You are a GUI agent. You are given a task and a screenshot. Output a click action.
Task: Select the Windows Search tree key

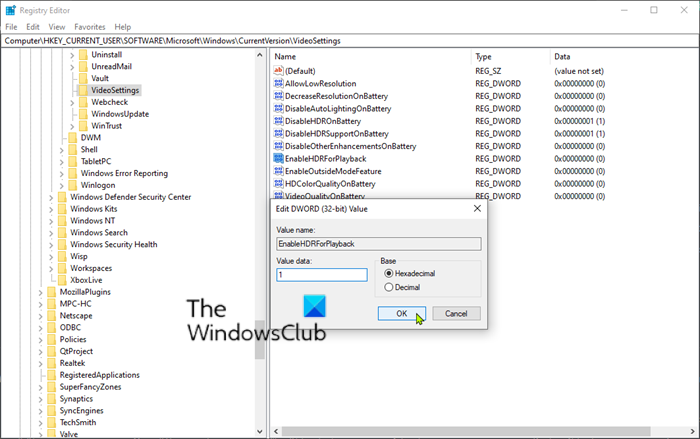pyautogui.click(x=99, y=233)
